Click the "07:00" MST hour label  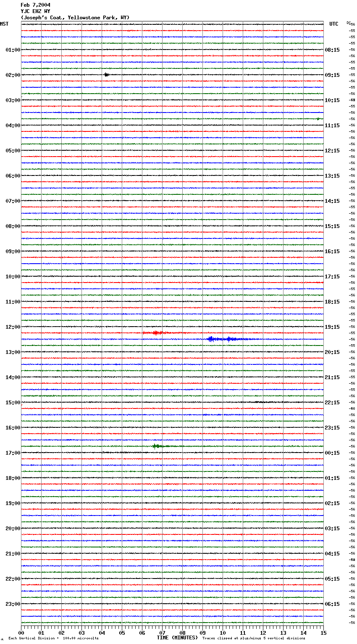point(13,201)
